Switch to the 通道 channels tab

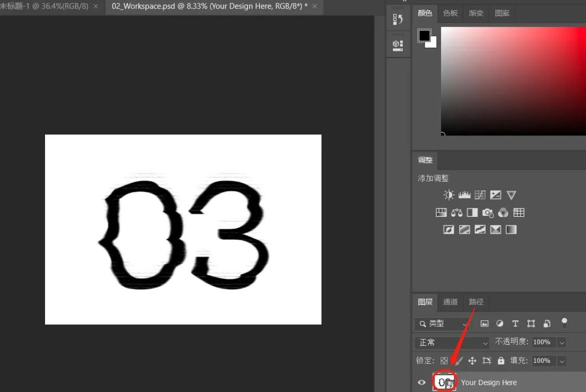coord(450,302)
